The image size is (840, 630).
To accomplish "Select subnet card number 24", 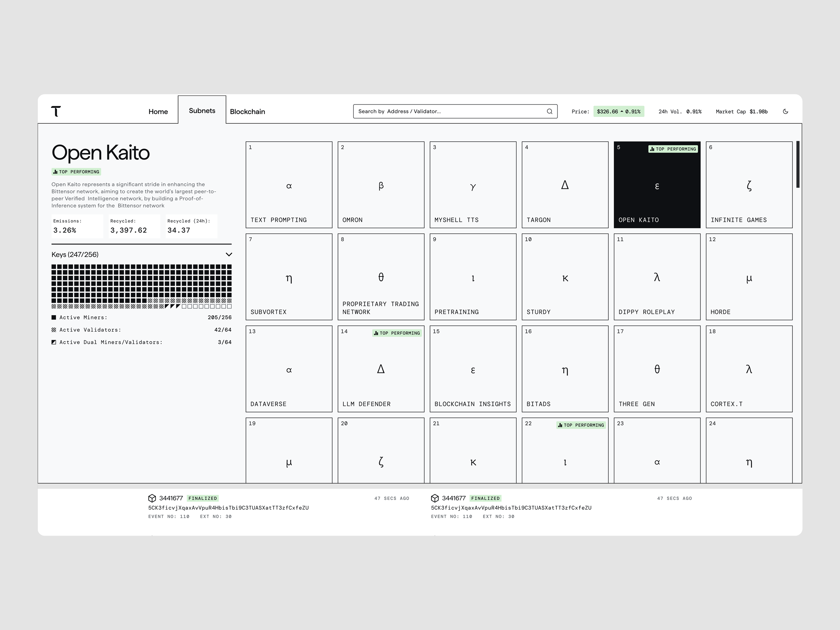I will pos(749,450).
